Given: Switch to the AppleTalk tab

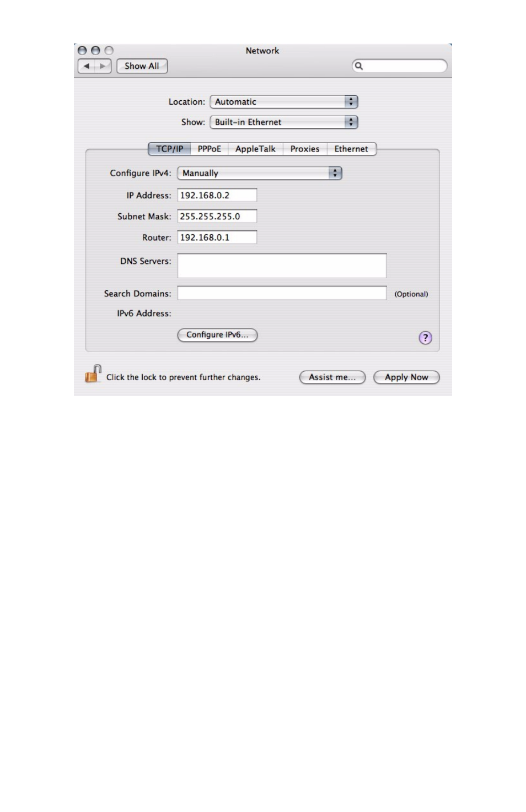Looking at the screenshot, I should click(x=255, y=149).
